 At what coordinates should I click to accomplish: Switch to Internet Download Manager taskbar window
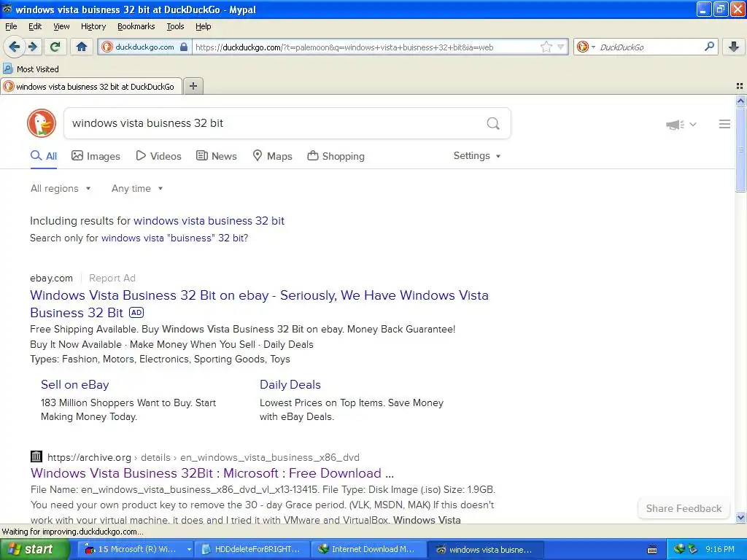(x=368, y=550)
